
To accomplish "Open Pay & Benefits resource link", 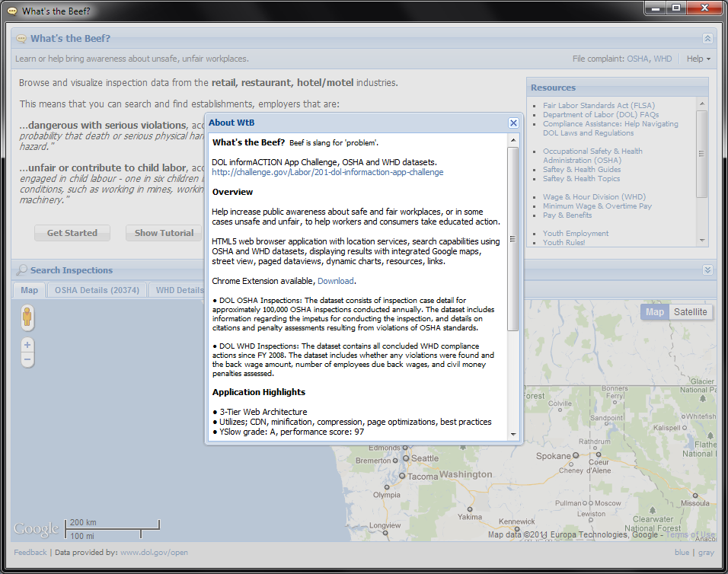I will point(567,215).
